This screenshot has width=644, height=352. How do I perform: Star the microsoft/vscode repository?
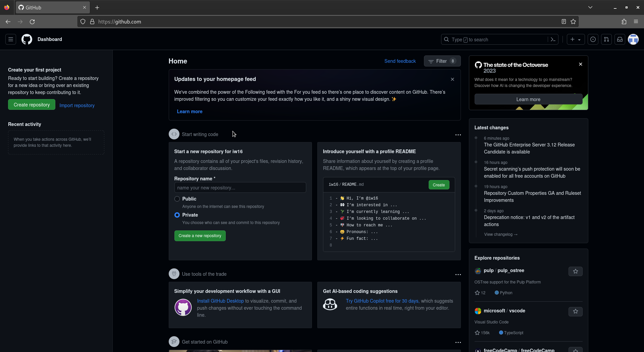(576, 311)
